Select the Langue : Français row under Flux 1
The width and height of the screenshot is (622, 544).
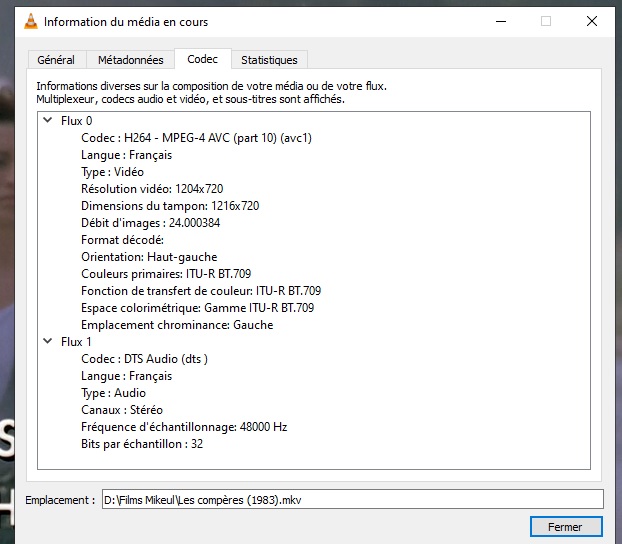click(x=127, y=376)
